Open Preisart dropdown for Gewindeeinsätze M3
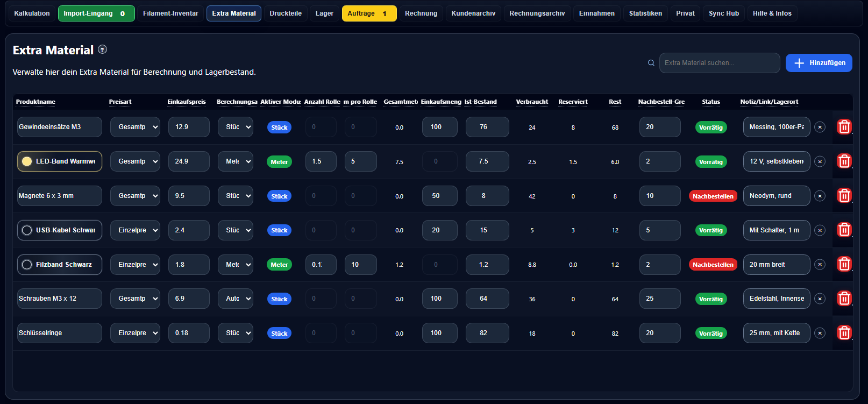The image size is (868, 404). [x=135, y=127]
